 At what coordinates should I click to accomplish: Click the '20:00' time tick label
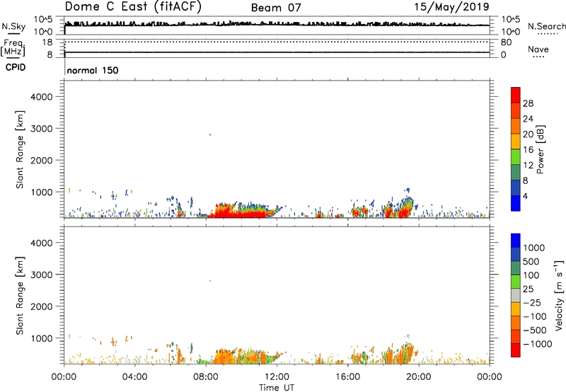click(x=418, y=377)
